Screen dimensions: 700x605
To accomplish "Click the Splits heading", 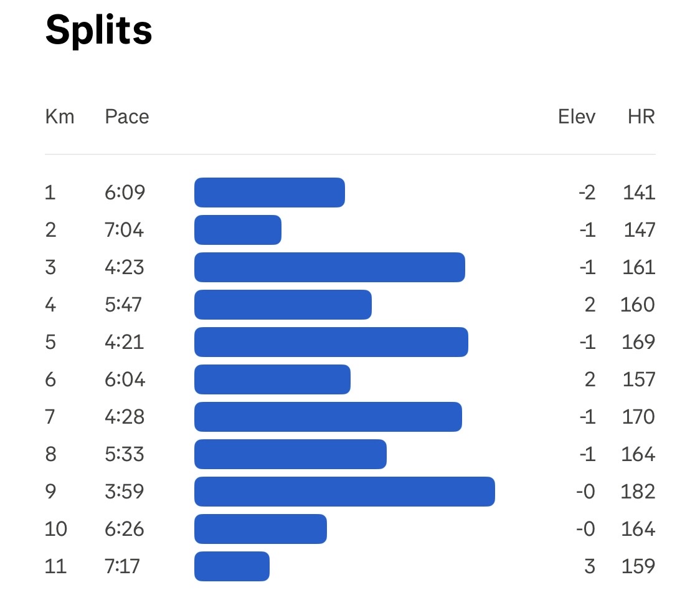I will click(98, 31).
